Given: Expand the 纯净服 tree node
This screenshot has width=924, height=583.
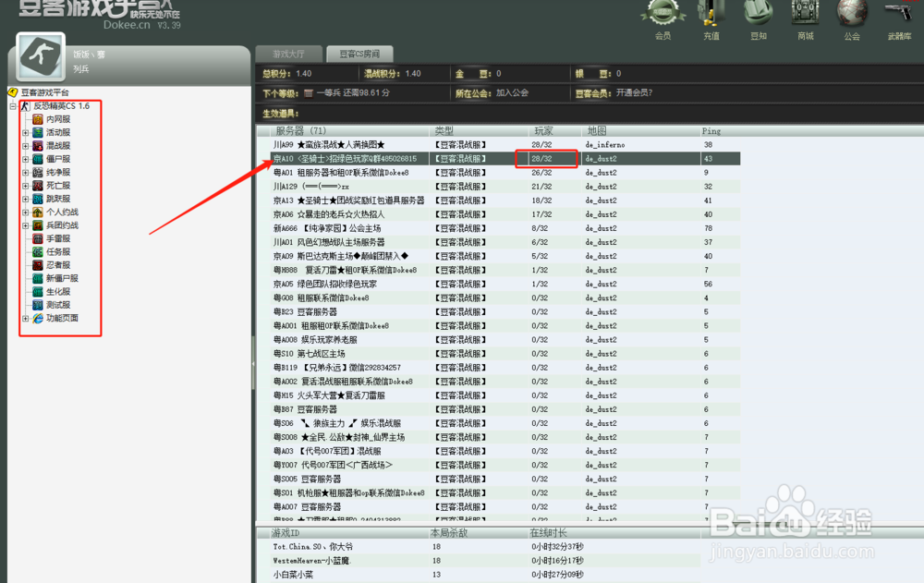Looking at the screenshot, I should click(x=25, y=172).
